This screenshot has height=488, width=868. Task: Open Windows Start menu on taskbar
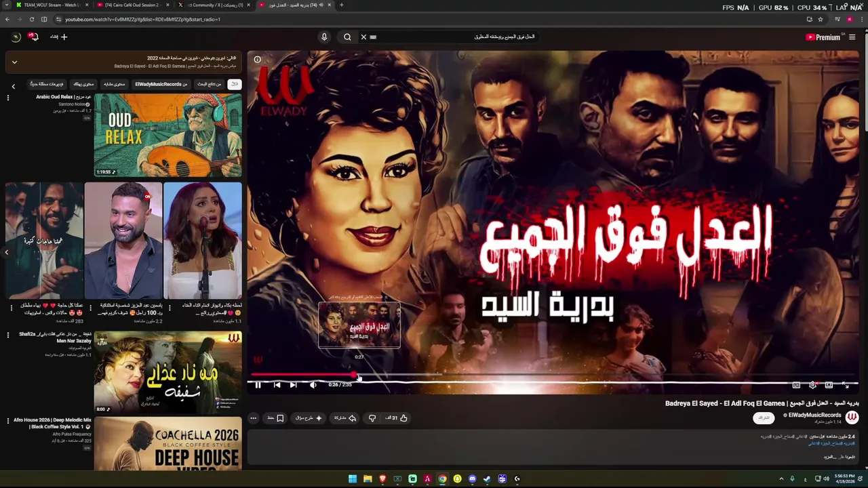click(353, 479)
